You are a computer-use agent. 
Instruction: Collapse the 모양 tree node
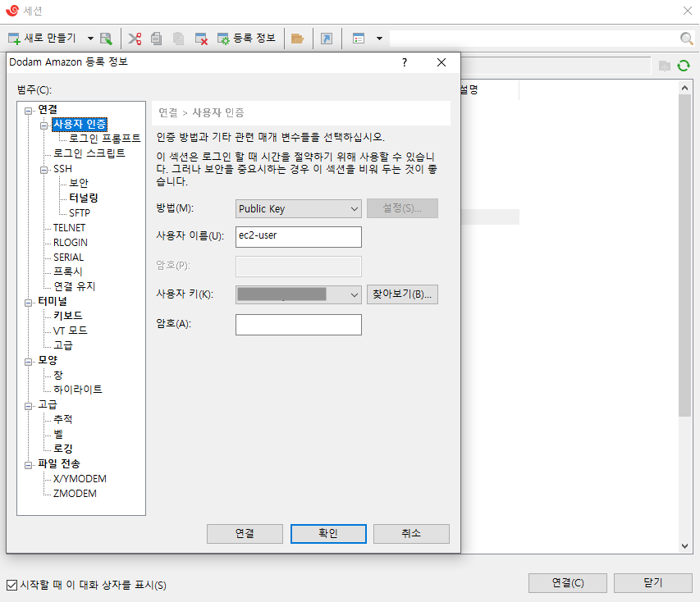tap(29, 362)
